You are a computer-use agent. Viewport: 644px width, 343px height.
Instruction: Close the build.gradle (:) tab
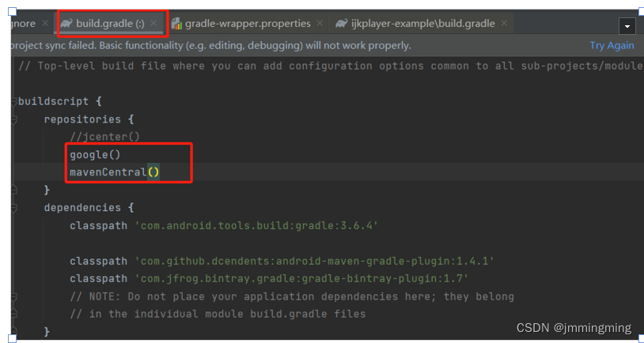coord(153,24)
